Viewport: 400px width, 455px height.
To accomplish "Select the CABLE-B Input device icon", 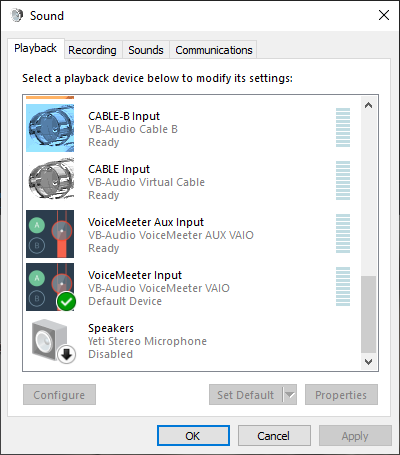I will click(50, 128).
